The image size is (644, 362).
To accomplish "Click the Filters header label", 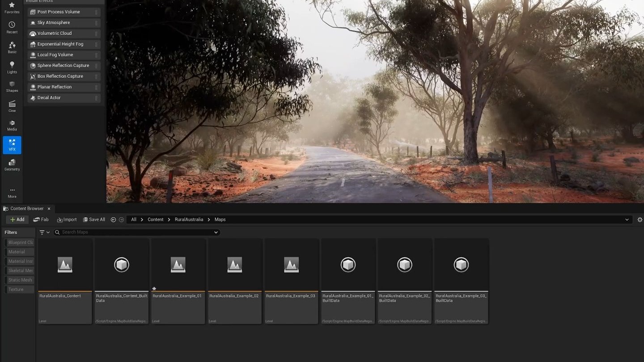I will click(11, 232).
